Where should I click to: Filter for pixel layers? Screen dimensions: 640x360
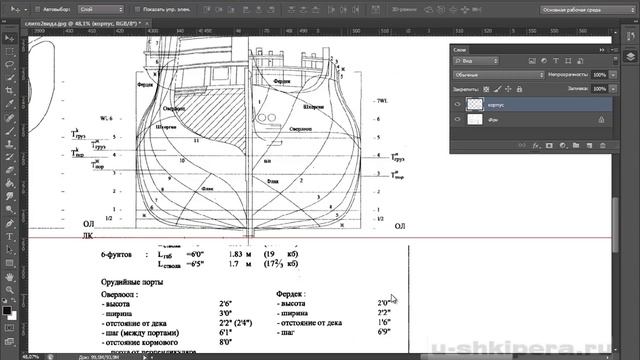tap(532, 61)
